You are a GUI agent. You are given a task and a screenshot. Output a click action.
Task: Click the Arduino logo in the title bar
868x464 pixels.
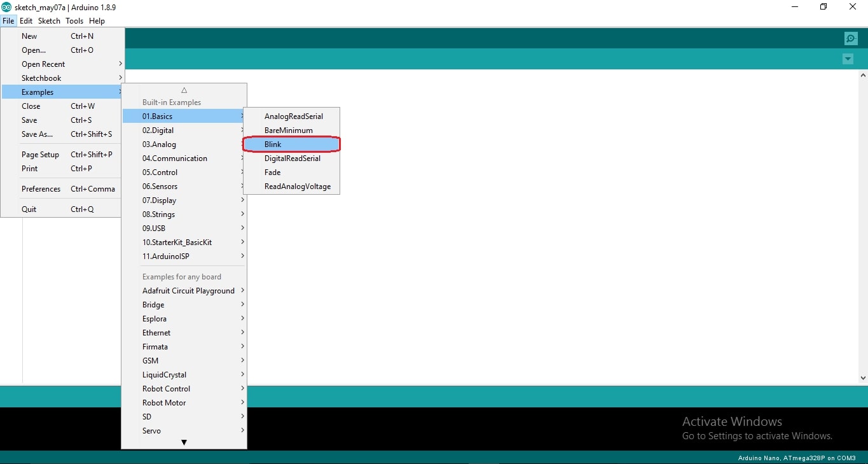coord(6,7)
